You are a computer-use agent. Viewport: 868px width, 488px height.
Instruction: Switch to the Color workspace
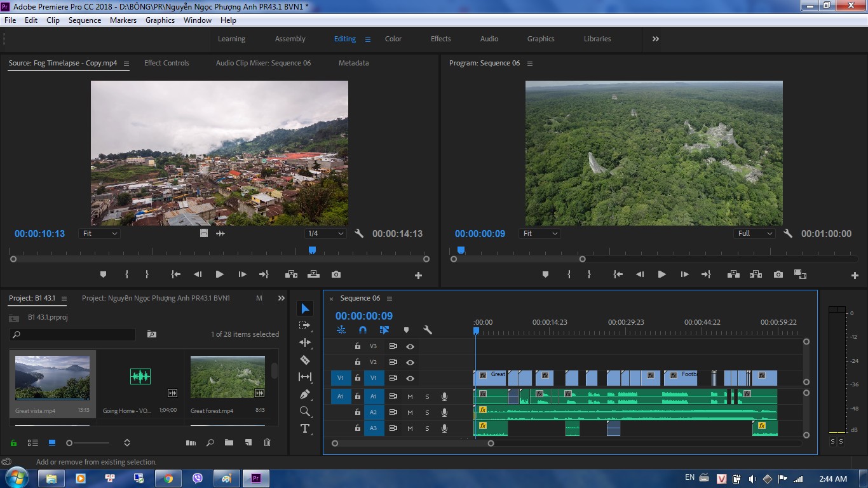pyautogui.click(x=393, y=39)
